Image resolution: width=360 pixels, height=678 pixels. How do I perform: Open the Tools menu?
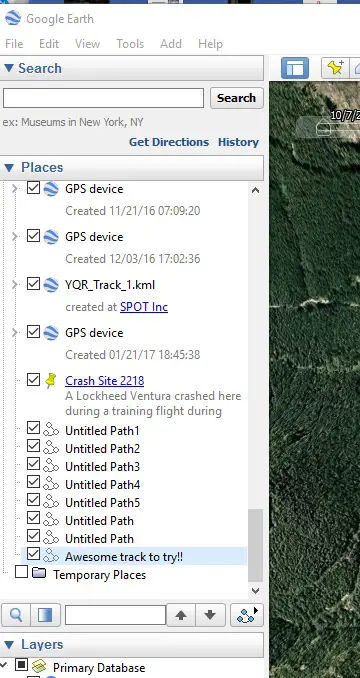(130, 44)
